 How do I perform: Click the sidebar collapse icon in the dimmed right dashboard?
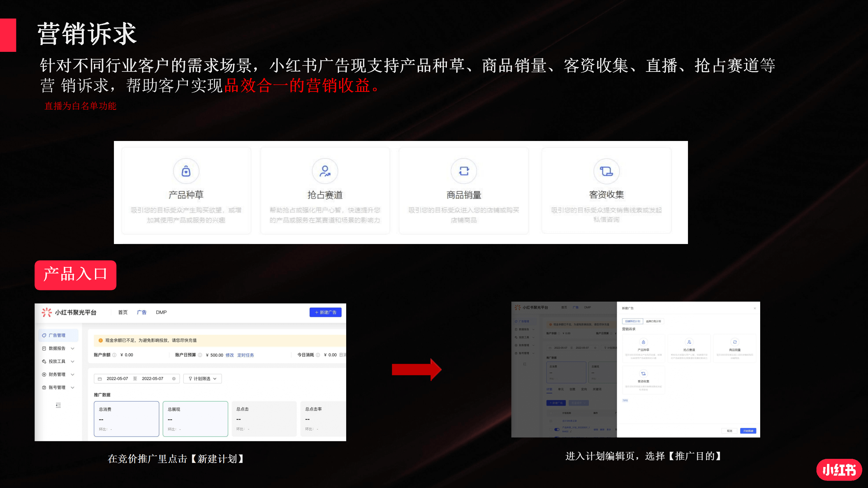525,364
